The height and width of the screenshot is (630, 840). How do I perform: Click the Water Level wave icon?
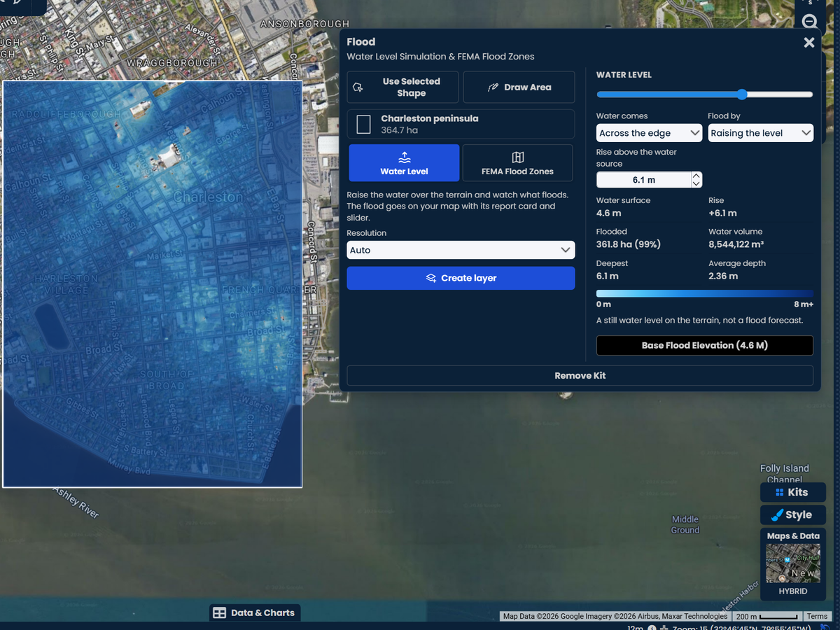pos(404,157)
